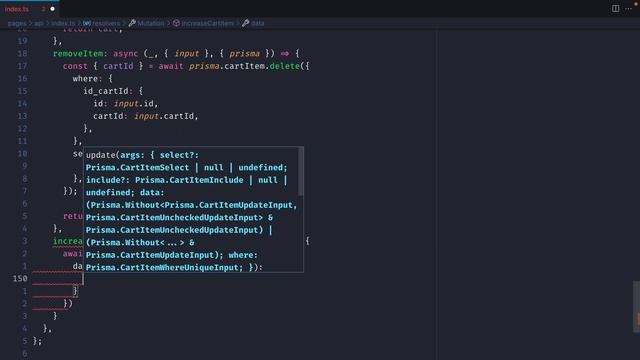Click 'id: input.id,' in the code

pyautogui.click(x=125, y=104)
